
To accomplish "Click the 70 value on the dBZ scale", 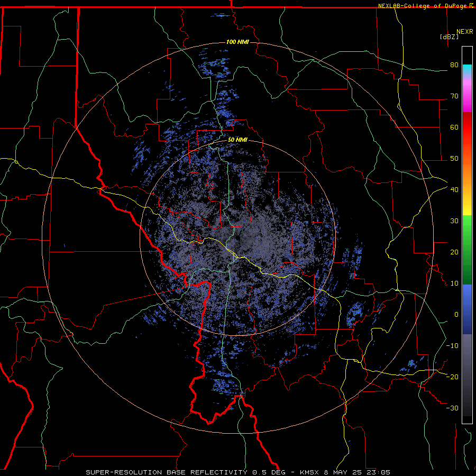I will point(454,96).
